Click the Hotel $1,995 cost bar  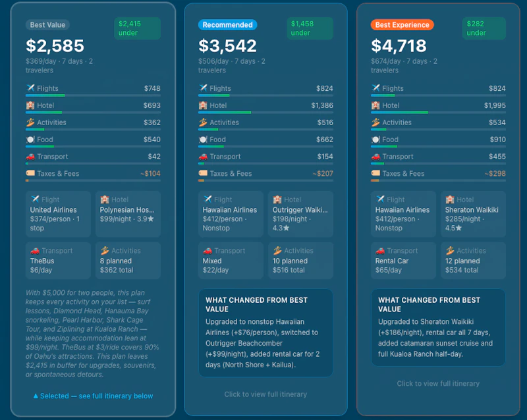pos(438,112)
